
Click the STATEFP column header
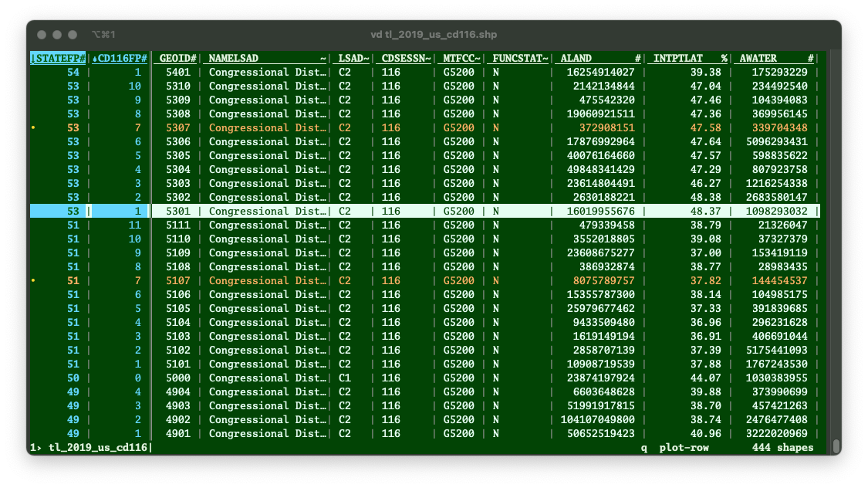(x=58, y=58)
